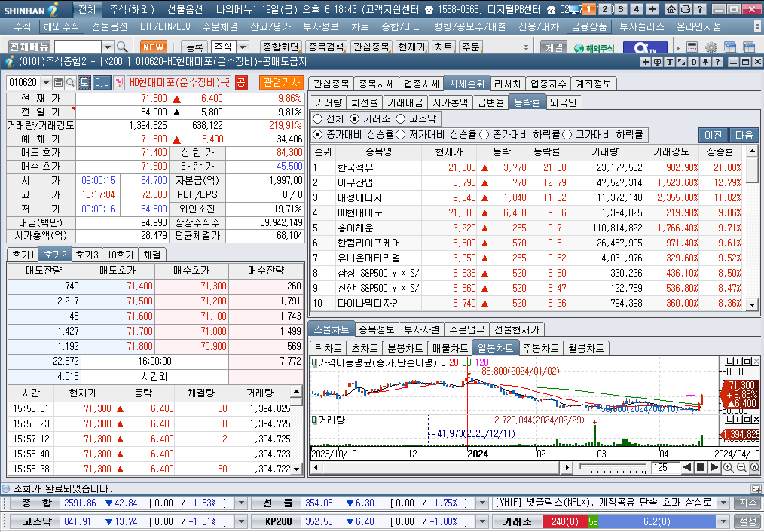Image resolution: width=764 pixels, height=532 pixels.
Task: Click the ranking list vertical scrollbar down arrow
Action: click(x=752, y=304)
